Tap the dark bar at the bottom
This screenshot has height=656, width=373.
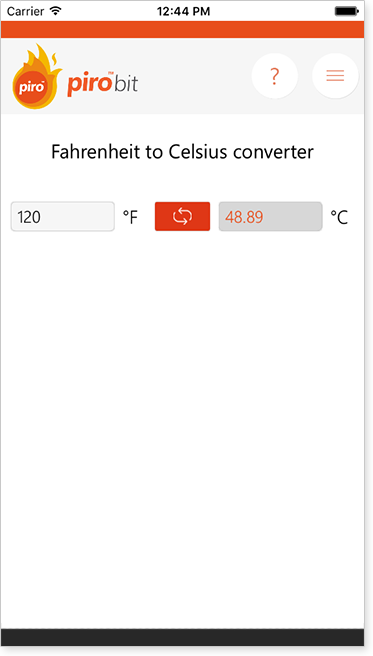[182, 637]
